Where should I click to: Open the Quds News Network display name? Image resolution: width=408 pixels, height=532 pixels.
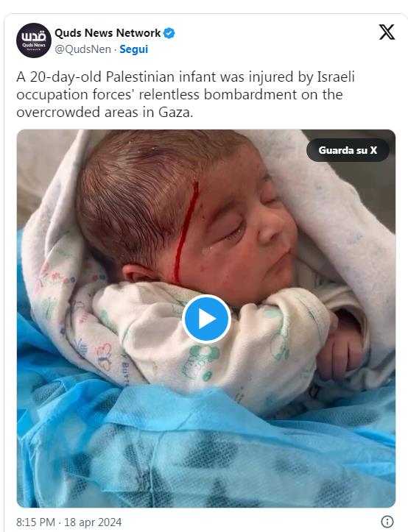point(108,33)
